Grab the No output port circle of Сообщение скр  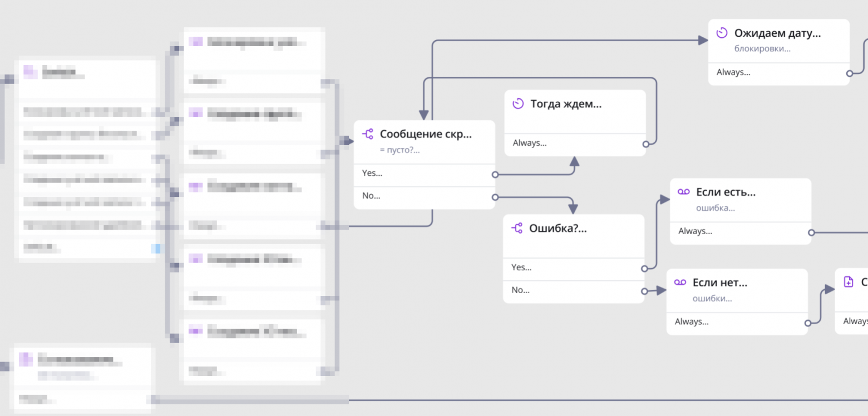(495, 197)
